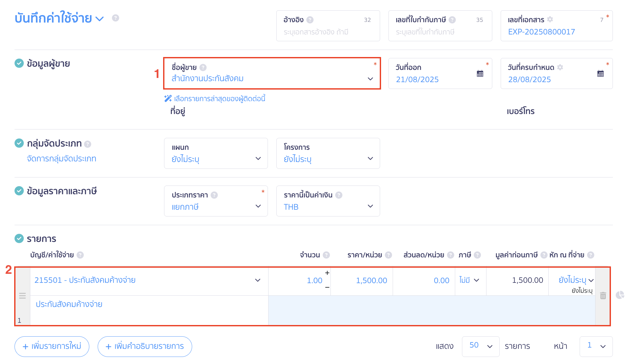628x364 pixels.
Task: Click the magic wand icon under seller name
Action: tap(168, 99)
